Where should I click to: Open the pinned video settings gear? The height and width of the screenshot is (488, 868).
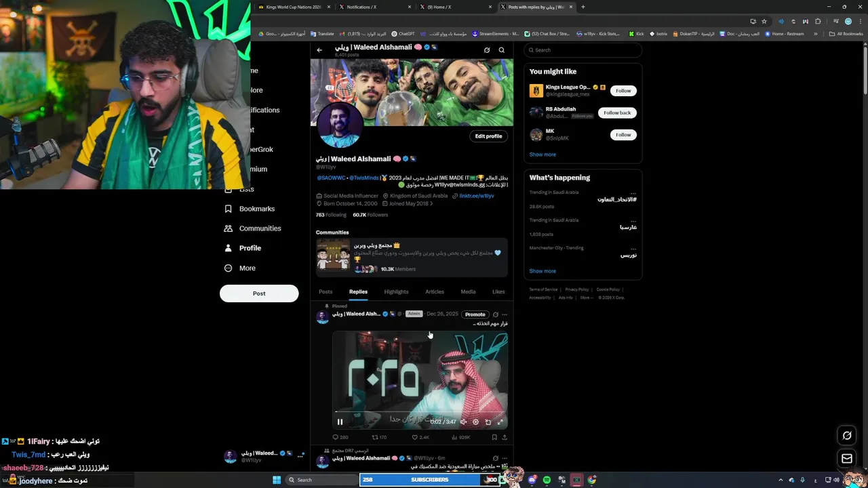[x=475, y=422]
